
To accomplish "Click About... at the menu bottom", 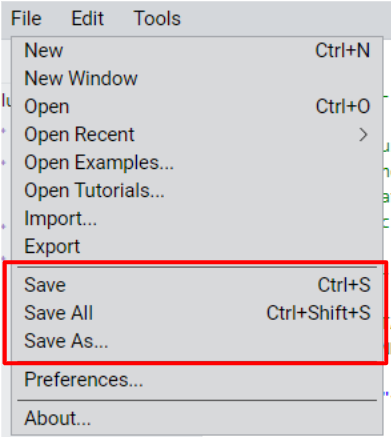I will coord(197,418).
